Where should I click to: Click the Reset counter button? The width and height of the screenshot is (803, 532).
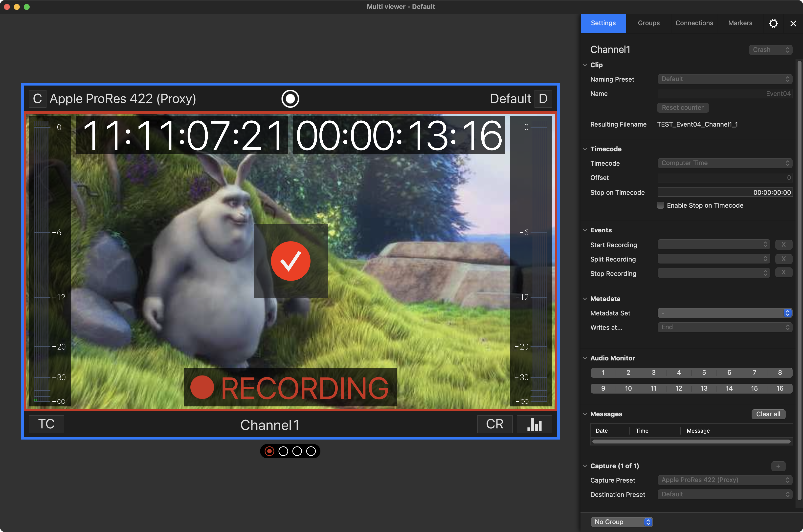click(x=683, y=108)
